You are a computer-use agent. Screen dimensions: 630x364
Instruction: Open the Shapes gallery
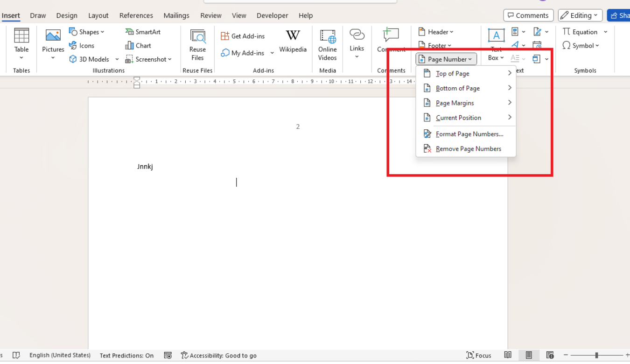87,32
